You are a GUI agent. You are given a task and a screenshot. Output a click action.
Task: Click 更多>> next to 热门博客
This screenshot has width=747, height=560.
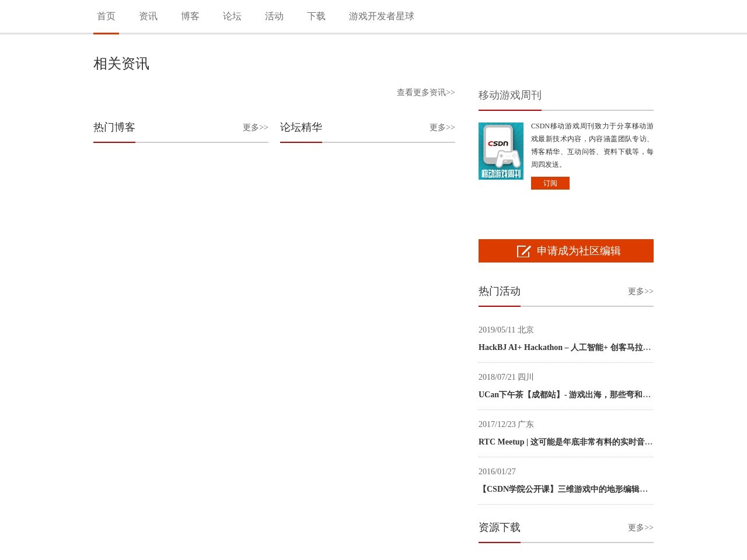pyautogui.click(x=255, y=127)
